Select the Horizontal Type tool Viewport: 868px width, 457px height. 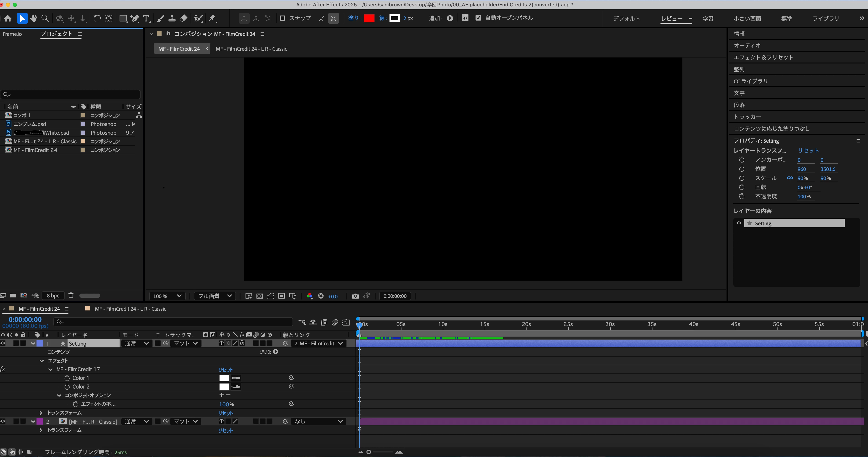tap(146, 18)
